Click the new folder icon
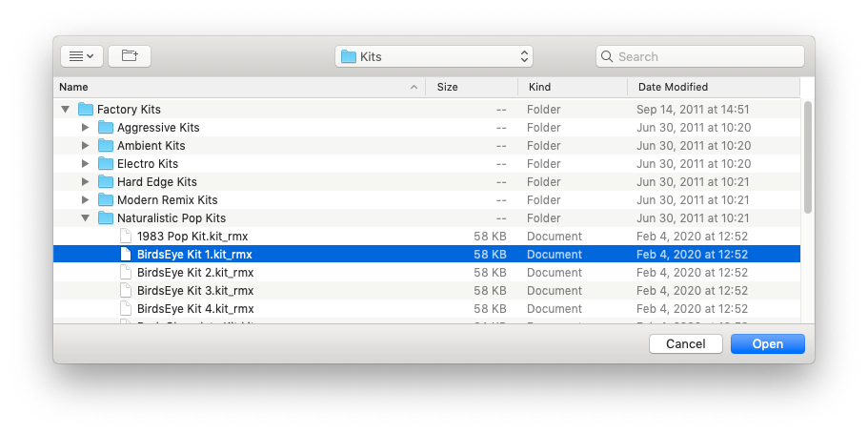 point(130,56)
